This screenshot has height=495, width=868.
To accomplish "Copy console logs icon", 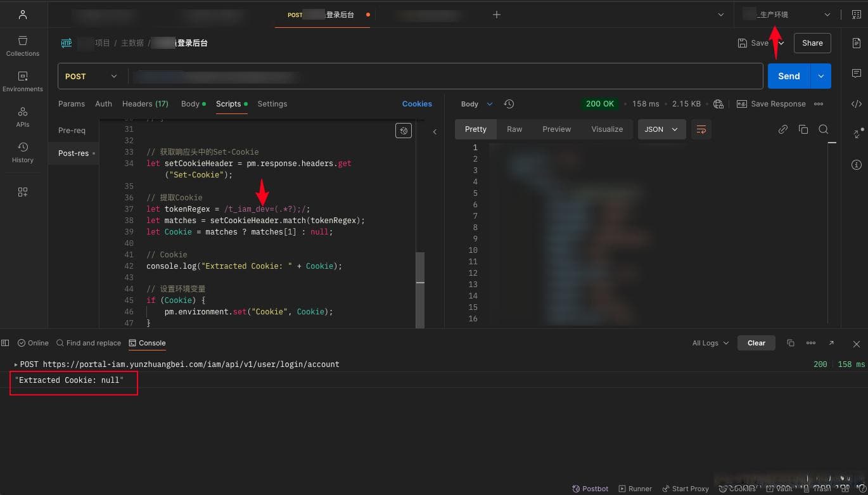I will tap(791, 343).
